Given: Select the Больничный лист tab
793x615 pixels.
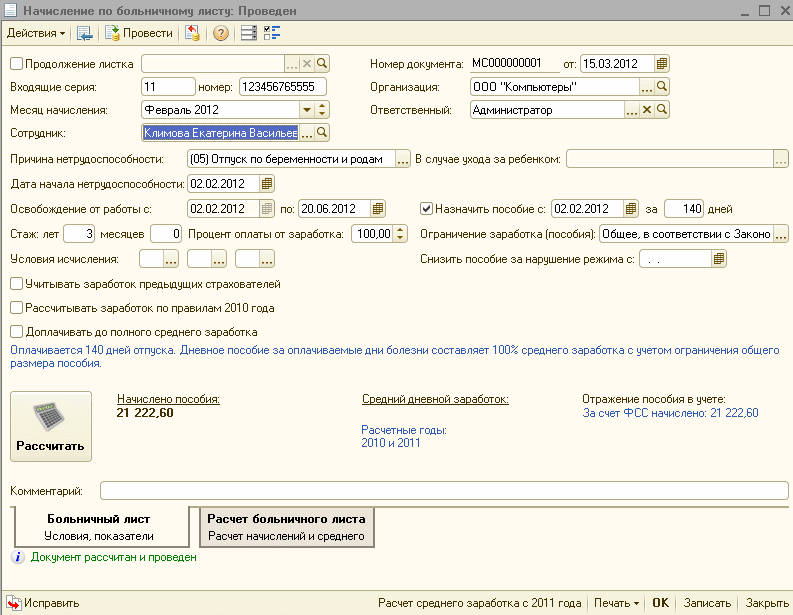Looking at the screenshot, I should (98, 527).
